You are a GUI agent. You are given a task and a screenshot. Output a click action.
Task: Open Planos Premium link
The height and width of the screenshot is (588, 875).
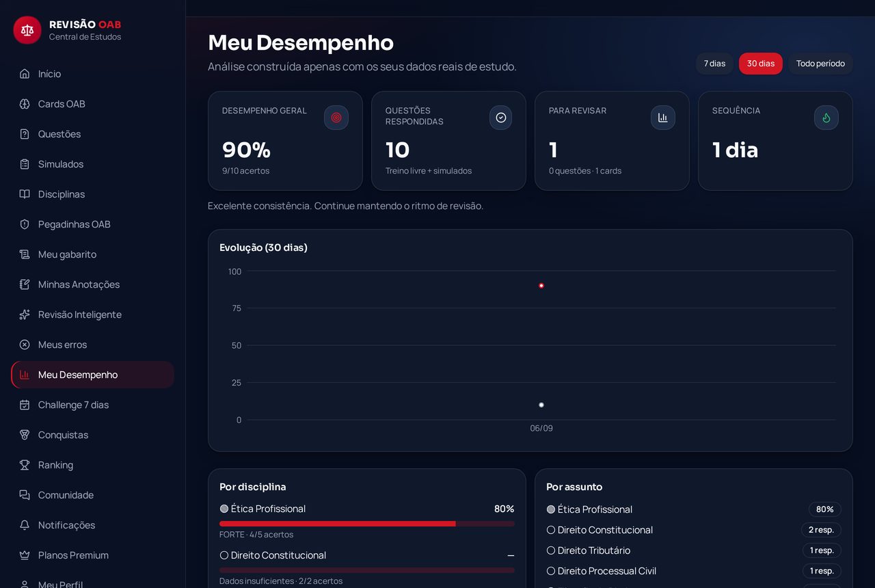(x=92, y=555)
